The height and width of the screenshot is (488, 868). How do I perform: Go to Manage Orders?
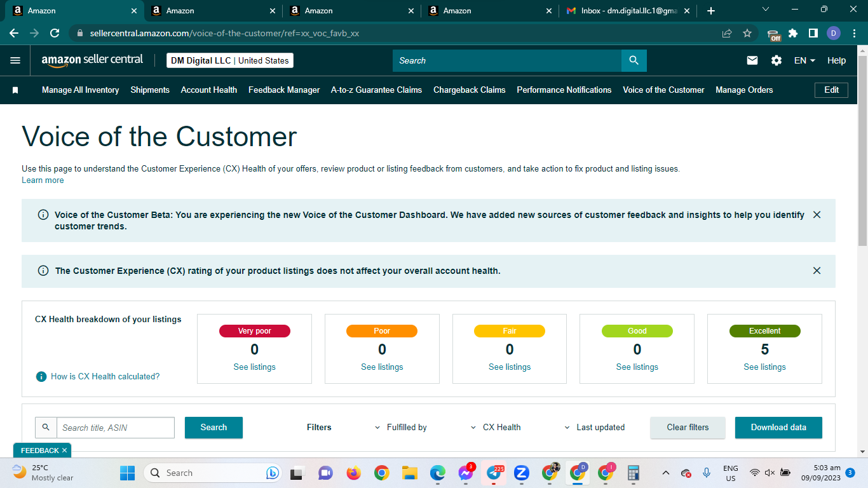point(744,90)
